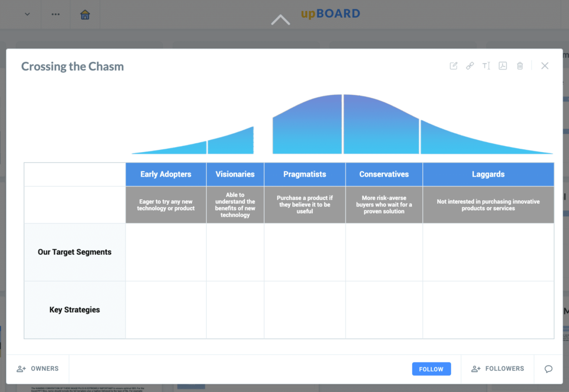Select the Conservatives column header
This screenshot has height=392, width=569.
click(384, 174)
